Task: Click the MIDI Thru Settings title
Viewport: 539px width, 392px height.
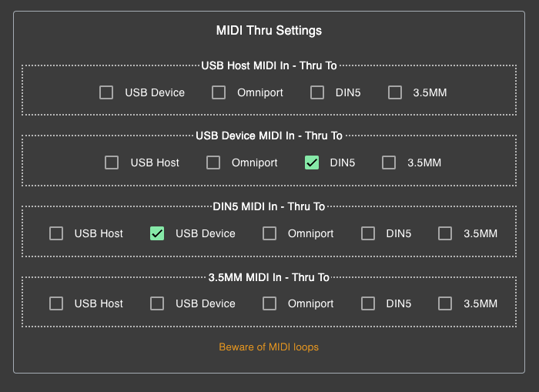Action: [269, 31]
